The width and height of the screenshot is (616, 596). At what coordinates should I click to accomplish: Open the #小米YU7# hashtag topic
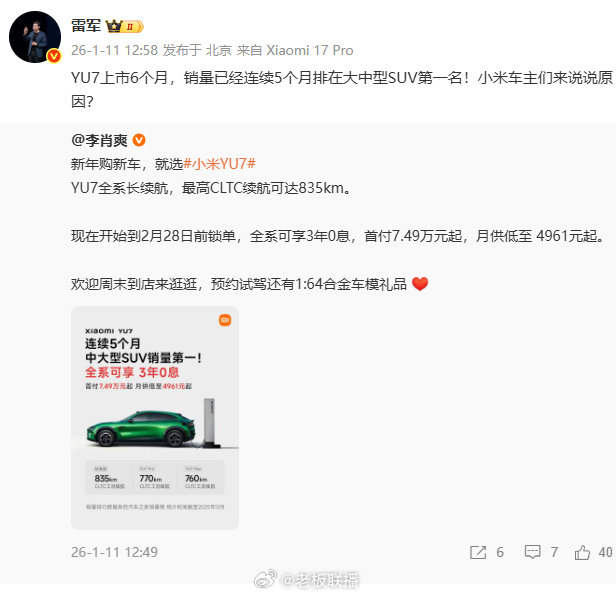(220, 164)
